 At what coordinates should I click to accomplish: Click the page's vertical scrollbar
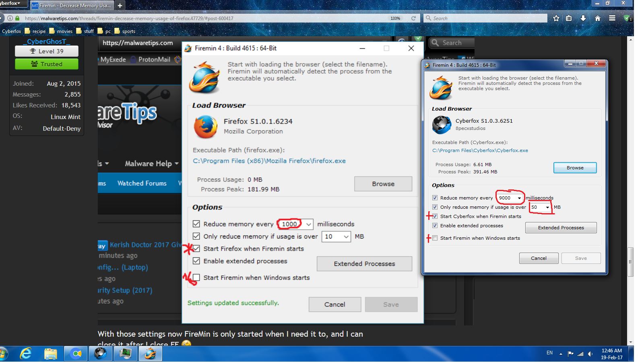[x=630, y=262]
